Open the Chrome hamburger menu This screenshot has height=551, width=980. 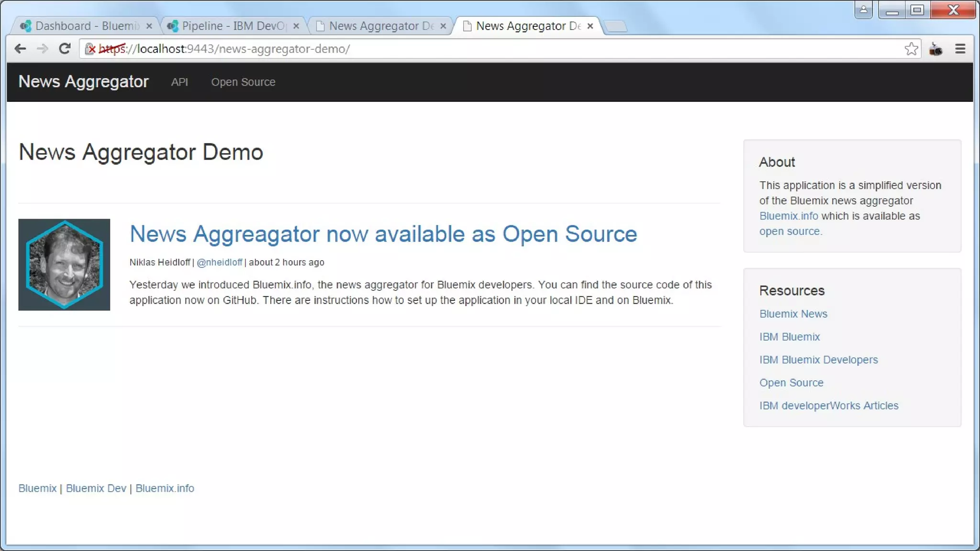pyautogui.click(x=960, y=49)
